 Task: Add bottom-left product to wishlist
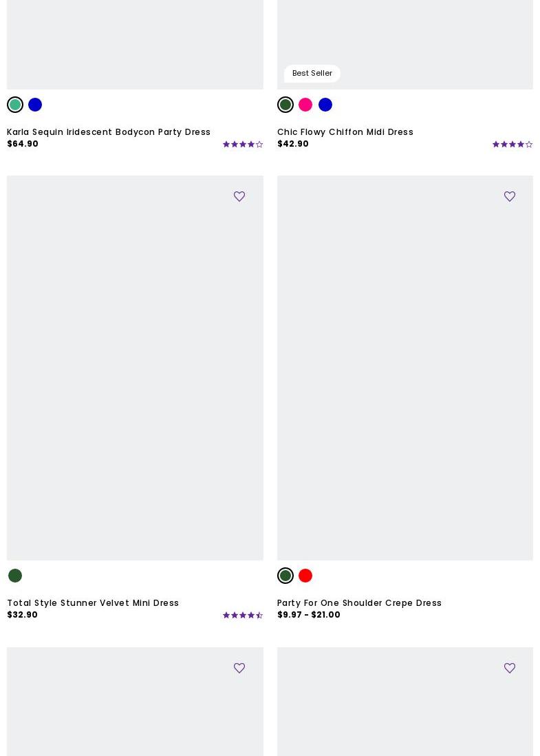(x=239, y=669)
